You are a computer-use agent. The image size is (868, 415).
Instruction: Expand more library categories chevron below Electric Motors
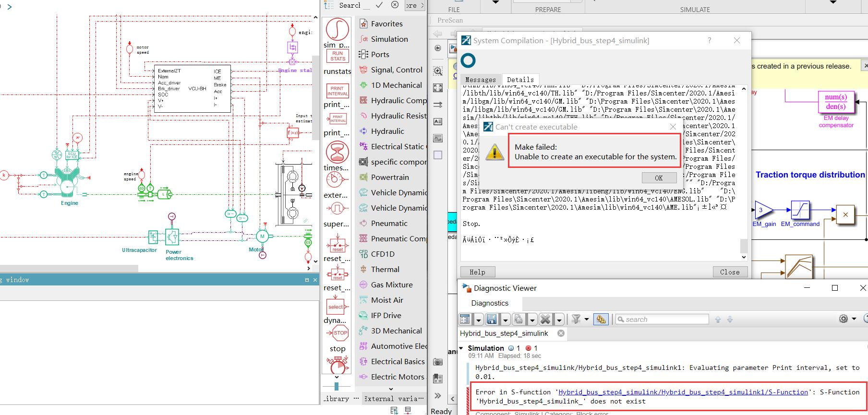391,389
